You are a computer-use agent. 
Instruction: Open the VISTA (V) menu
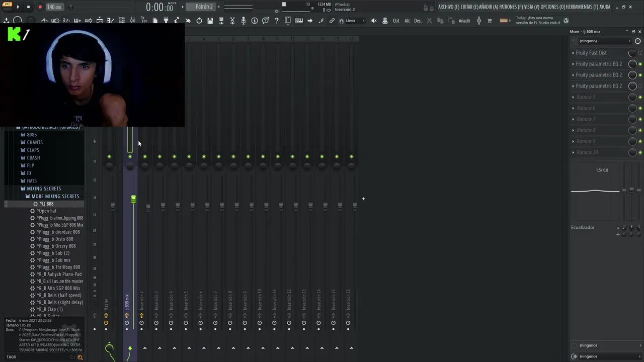point(532,7)
